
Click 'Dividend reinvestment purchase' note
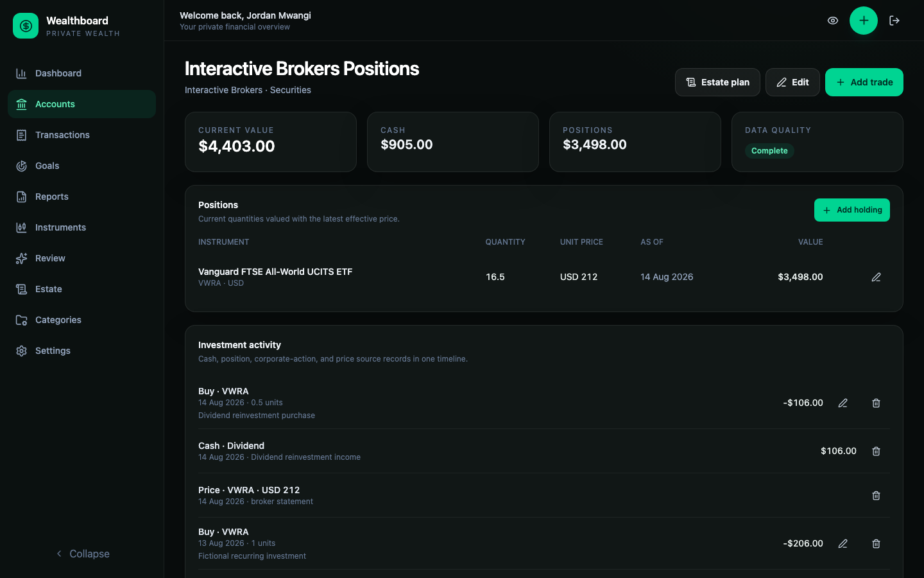[257, 416]
